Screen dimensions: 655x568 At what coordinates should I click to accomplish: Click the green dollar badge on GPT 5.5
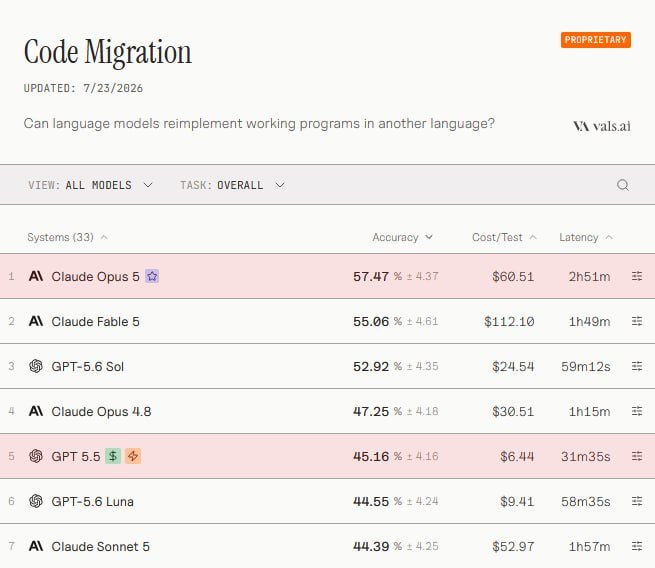coord(113,456)
